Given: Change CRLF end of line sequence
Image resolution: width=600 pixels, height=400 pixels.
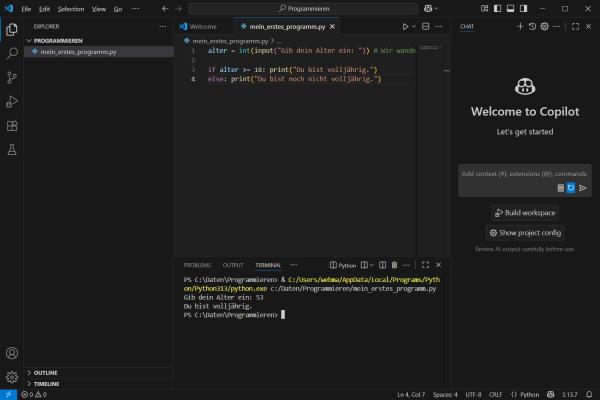Looking at the screenshot, I should coord(496,395).
